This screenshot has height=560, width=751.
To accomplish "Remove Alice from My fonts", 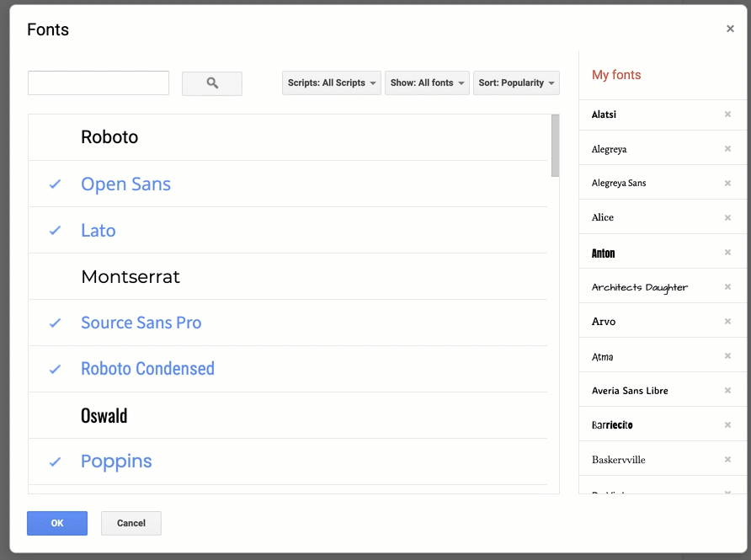I will click(x=727, y=217).
